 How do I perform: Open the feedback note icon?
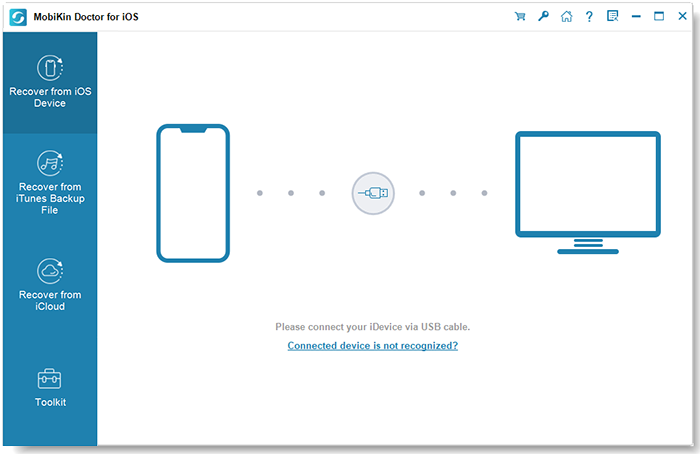click(x=612, y=17)
